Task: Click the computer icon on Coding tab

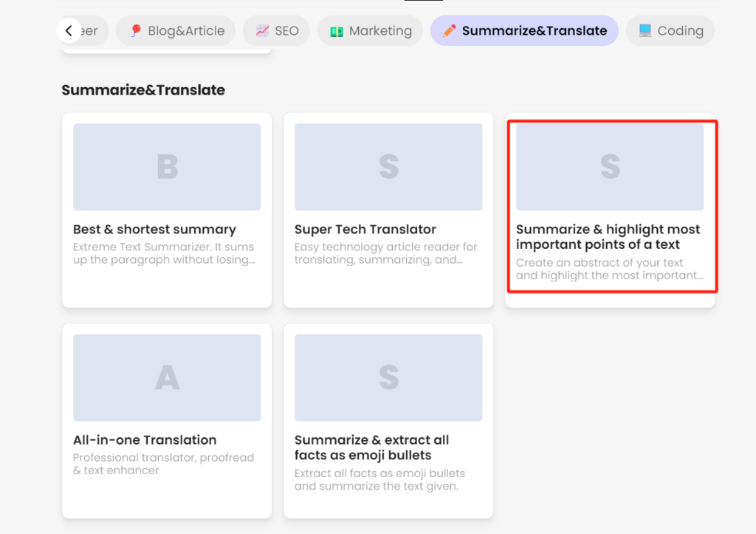Action: click(x=645, y=30)
